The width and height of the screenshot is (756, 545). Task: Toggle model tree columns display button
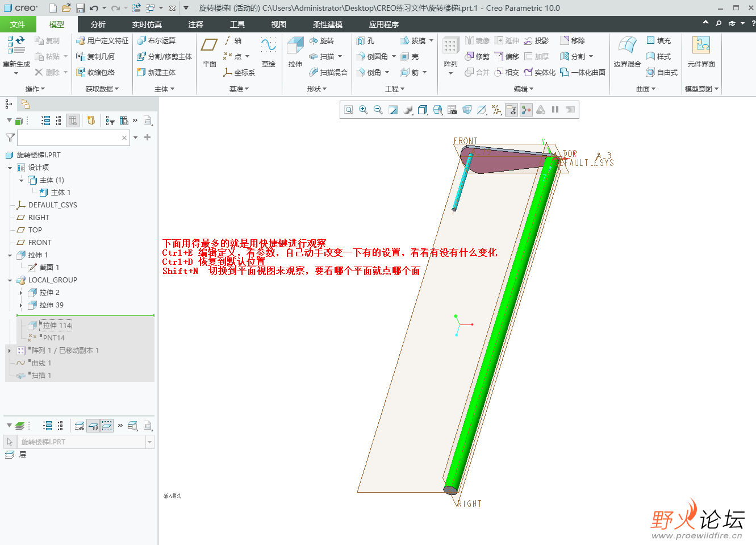click(72, 120)
